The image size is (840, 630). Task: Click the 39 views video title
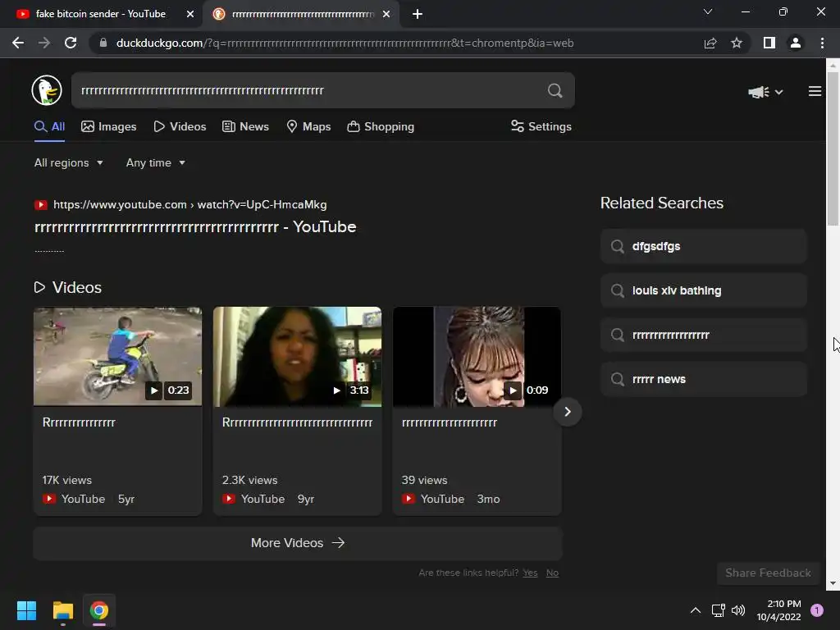(450, 422)
